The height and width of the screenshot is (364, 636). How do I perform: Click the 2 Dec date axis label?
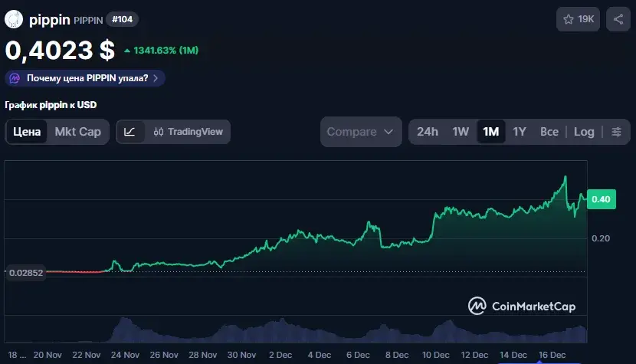280,355
